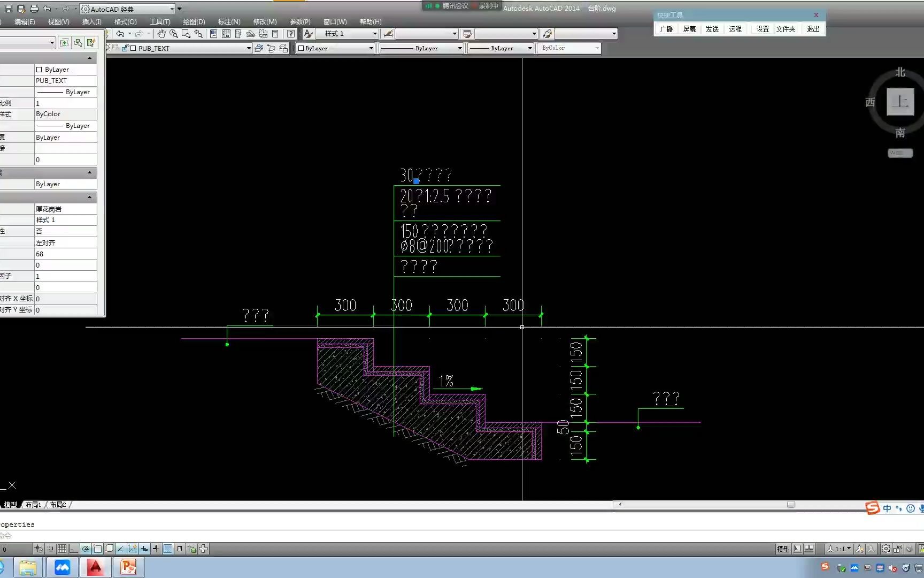Screen dimensions: 924x578
Task: Open the 1:1 annotation scale dropdown
Action: [x=839, y=549]
